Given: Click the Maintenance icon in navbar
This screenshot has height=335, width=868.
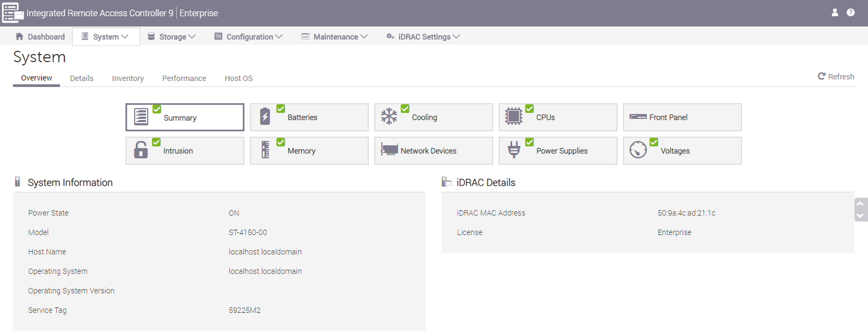Looking at the screenshot, I should 306,36.
